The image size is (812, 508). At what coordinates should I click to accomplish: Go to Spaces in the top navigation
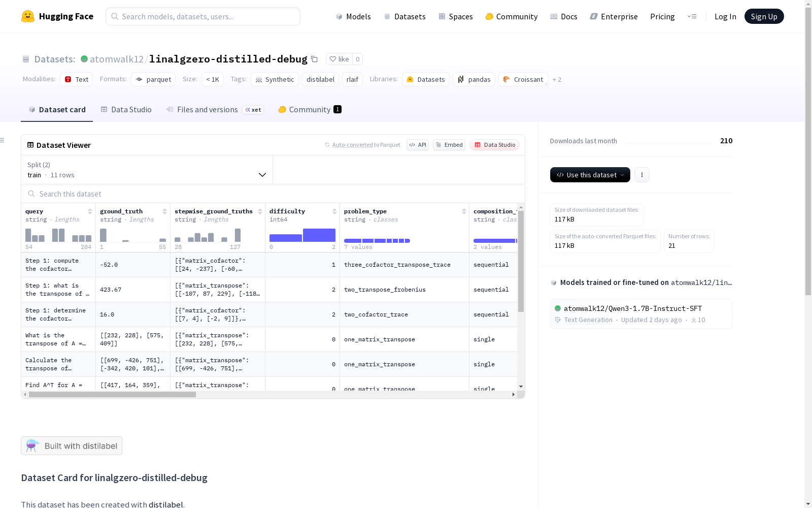click(455, 16)
